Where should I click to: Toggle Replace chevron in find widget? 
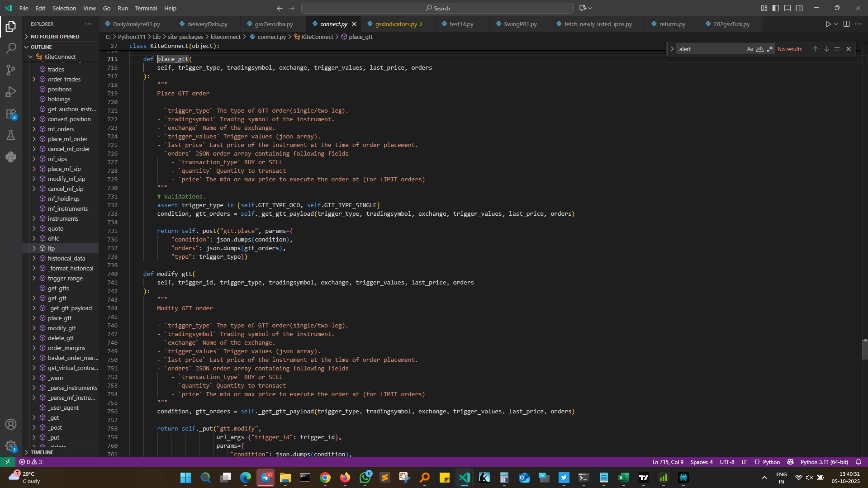coord(672,49)
